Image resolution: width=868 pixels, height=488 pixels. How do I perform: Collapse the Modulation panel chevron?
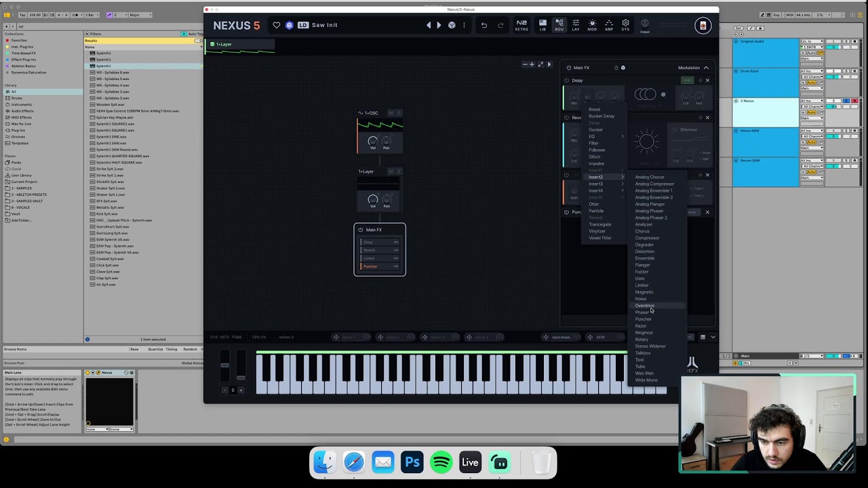[706, 68]
